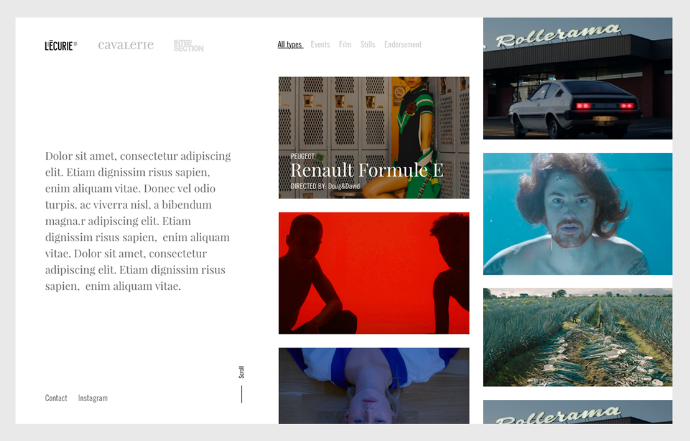Open the Contact link in the footer
The width and height of the screenshot is (690, 441).
tap(56, 398)
